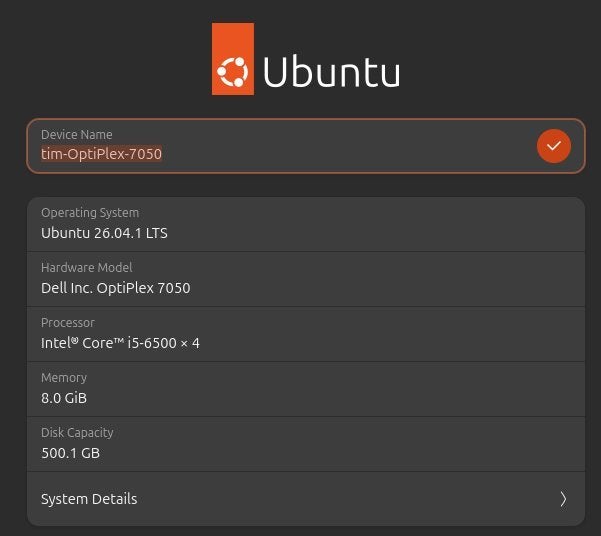Click the Device Name text field
The width and height of the screenshot is (601, 536).
tap(306, 146)
